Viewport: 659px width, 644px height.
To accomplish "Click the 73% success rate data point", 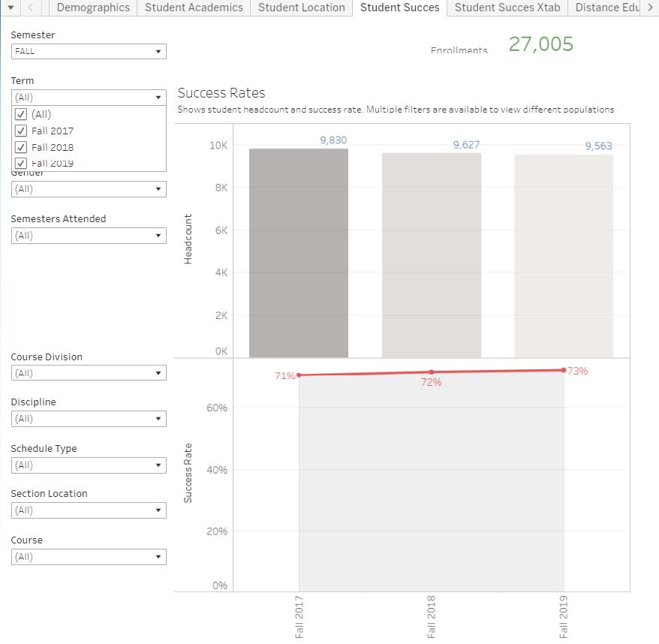I will pos(564,369).
